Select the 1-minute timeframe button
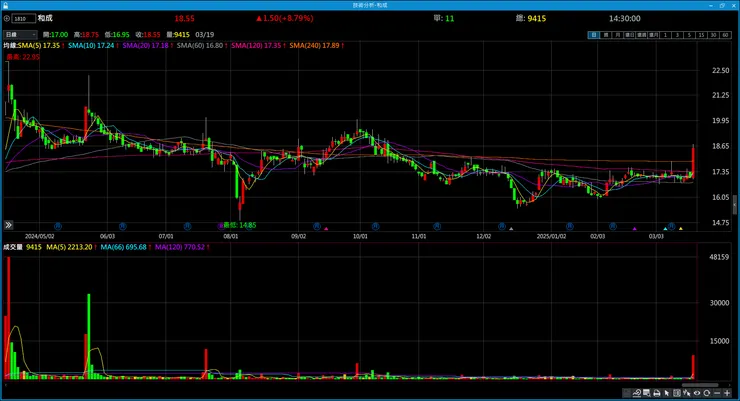Image resolution: width=740 pixels, height=401 pixels. [665, 35]
